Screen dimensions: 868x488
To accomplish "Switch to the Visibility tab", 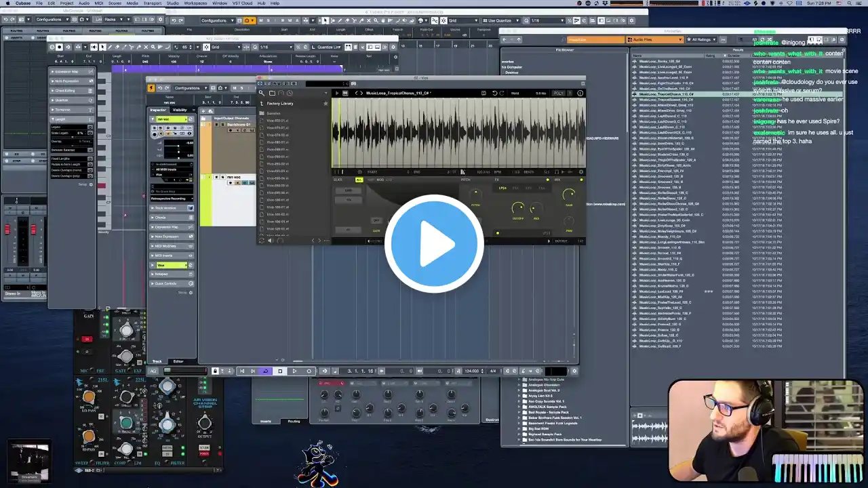I will 180,110.
